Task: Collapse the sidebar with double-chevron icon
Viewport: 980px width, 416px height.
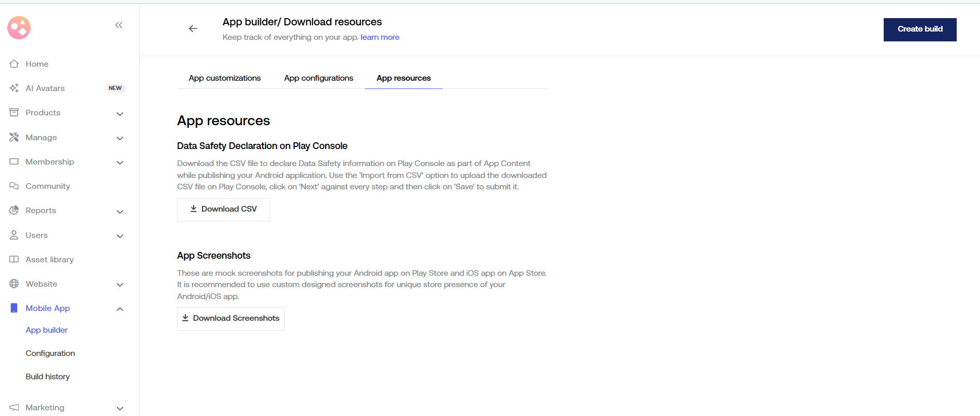Action: pyautogui.click(x=119, y=25)
